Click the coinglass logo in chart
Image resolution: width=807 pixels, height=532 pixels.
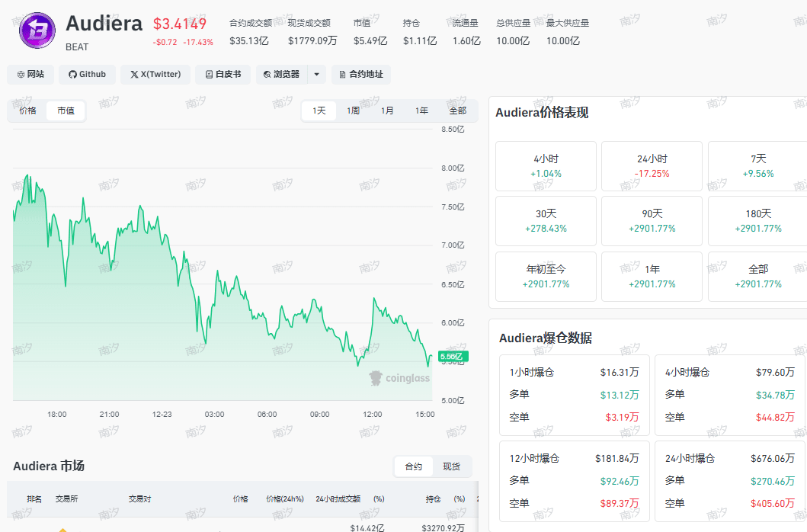pos(399,379)
